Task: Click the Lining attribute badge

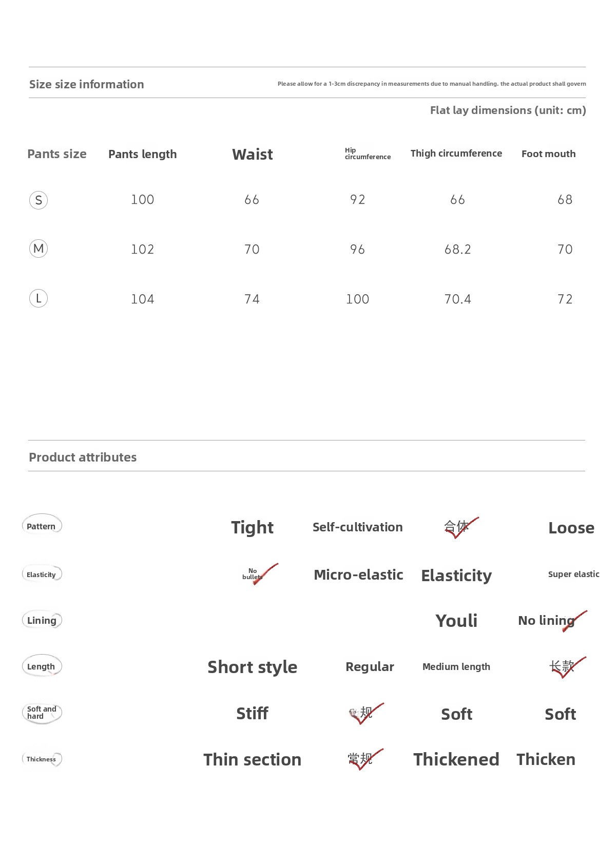Action: tap(42, 620)
